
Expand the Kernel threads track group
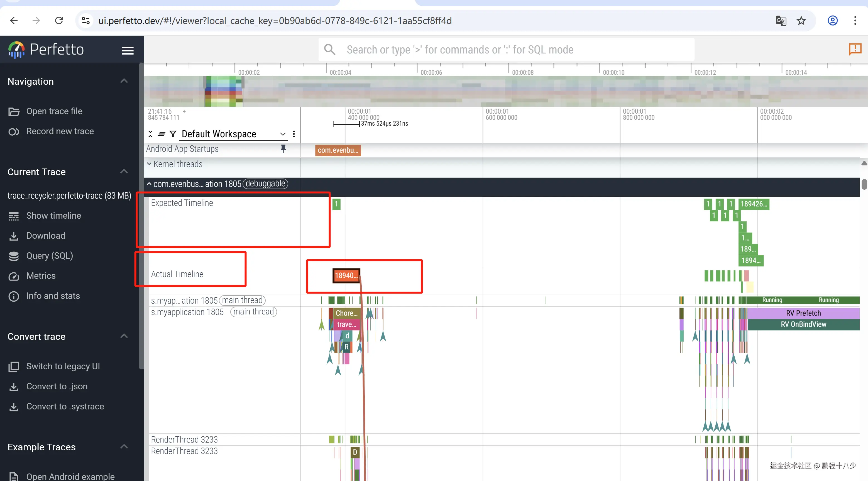pos(149,164)
